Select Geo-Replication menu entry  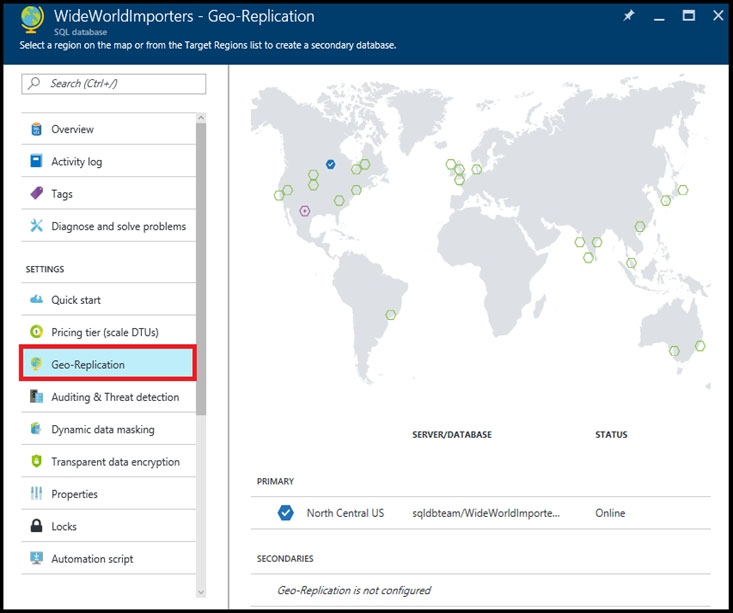108,364
